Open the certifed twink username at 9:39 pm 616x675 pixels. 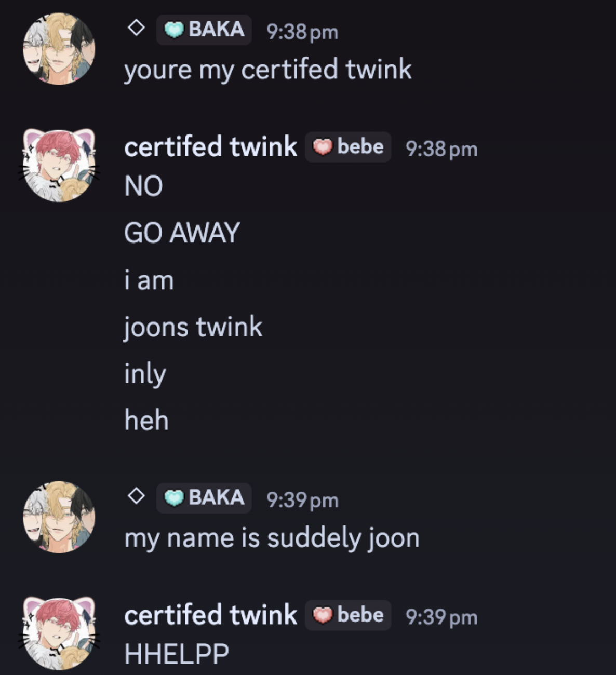coord(210,615)
